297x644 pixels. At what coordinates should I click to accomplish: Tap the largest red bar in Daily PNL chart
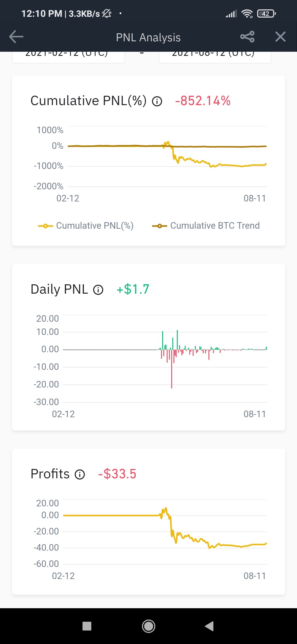pyautogui.click(x=172, y=369)
